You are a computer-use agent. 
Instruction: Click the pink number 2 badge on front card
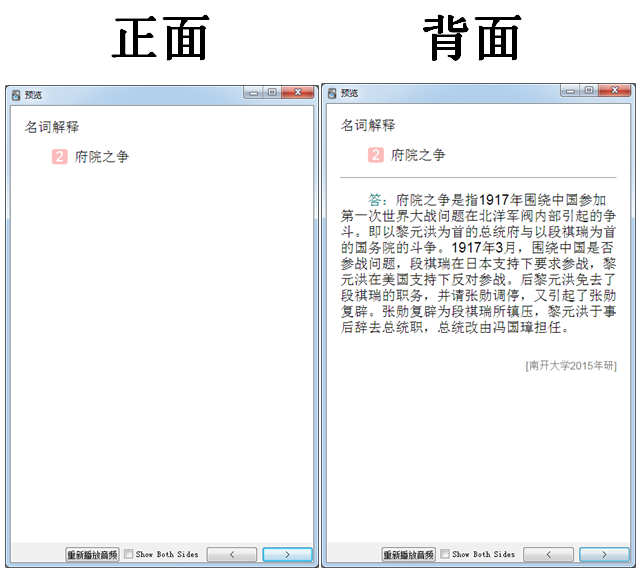(59, 157)
